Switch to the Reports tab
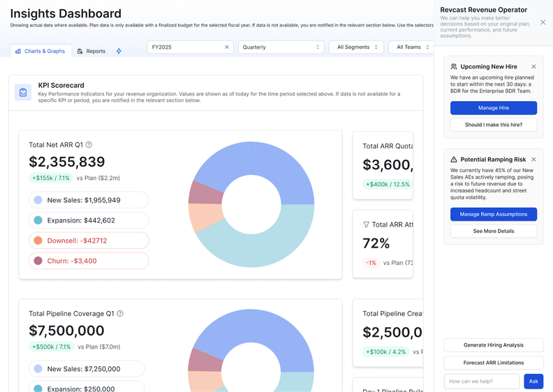 coord(91,51)
